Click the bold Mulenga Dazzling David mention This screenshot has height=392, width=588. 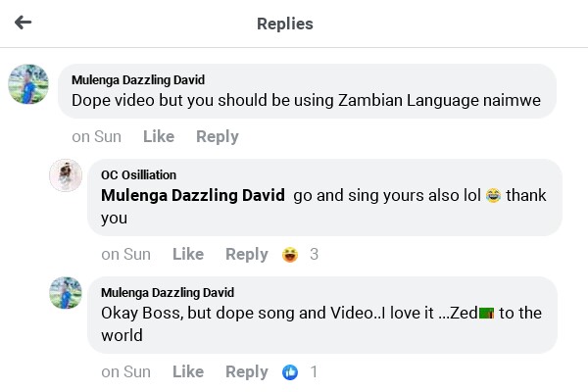click(x=193, y=195)
